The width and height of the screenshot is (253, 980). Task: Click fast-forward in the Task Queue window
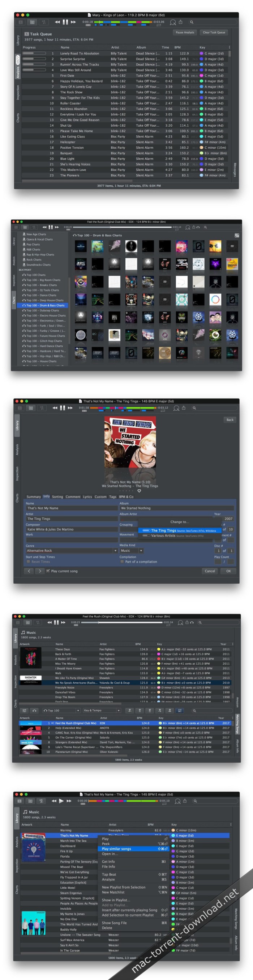(73, 22)
